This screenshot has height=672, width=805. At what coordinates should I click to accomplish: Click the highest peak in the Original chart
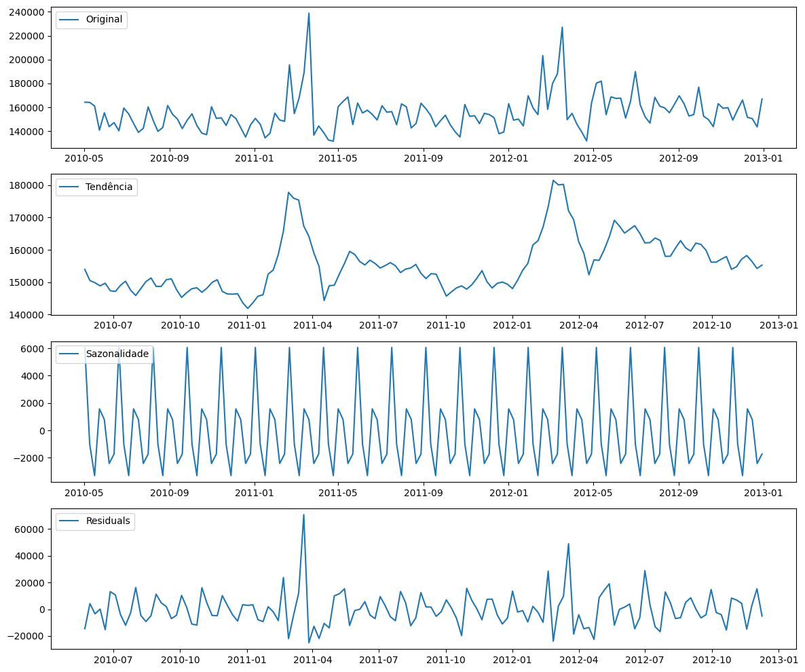point(309,13)
